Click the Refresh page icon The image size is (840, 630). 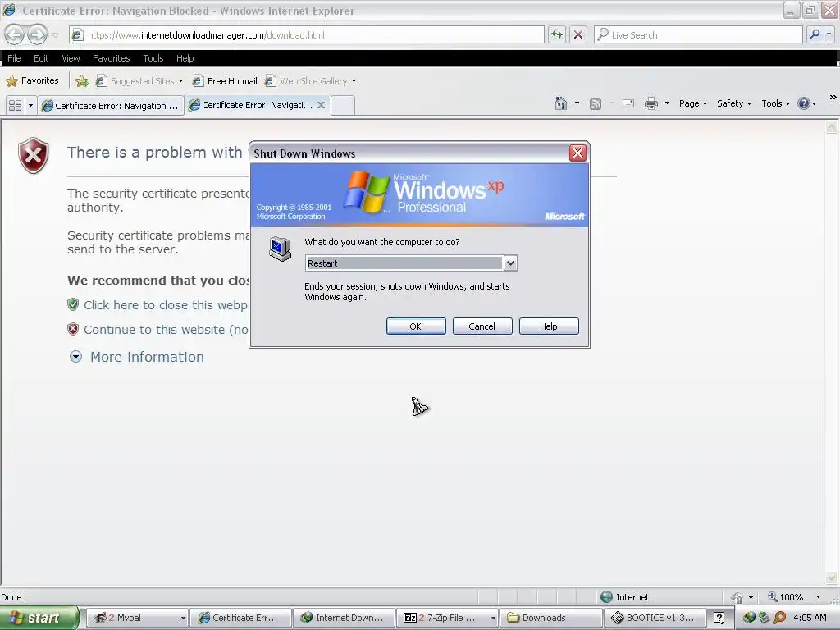[x=557, y=34]
